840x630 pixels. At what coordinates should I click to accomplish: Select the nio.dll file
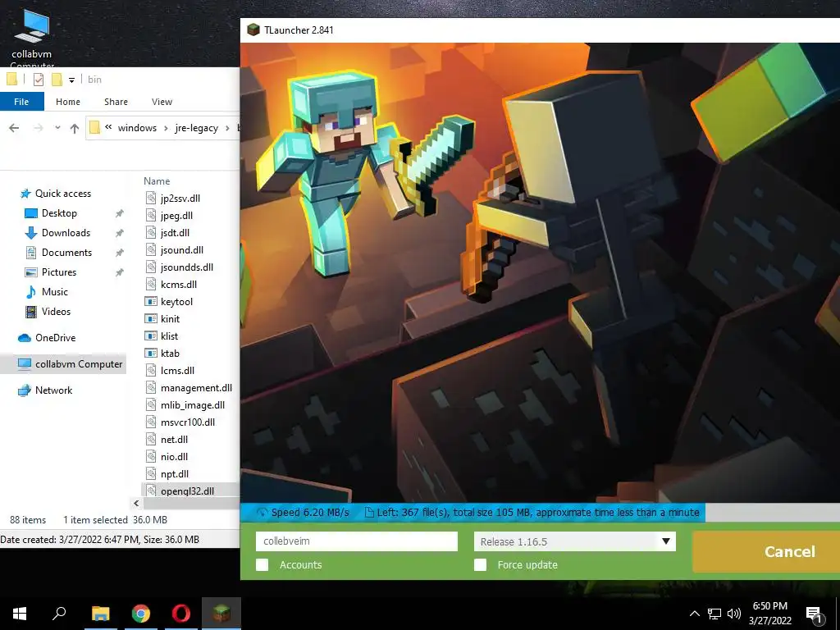point(174,457)
